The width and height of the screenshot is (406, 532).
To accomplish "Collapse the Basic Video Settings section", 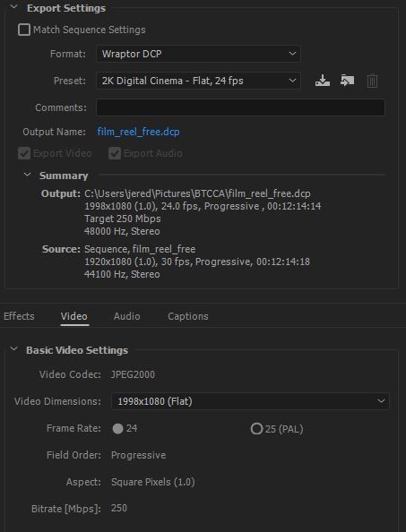I will coord(14,349).
